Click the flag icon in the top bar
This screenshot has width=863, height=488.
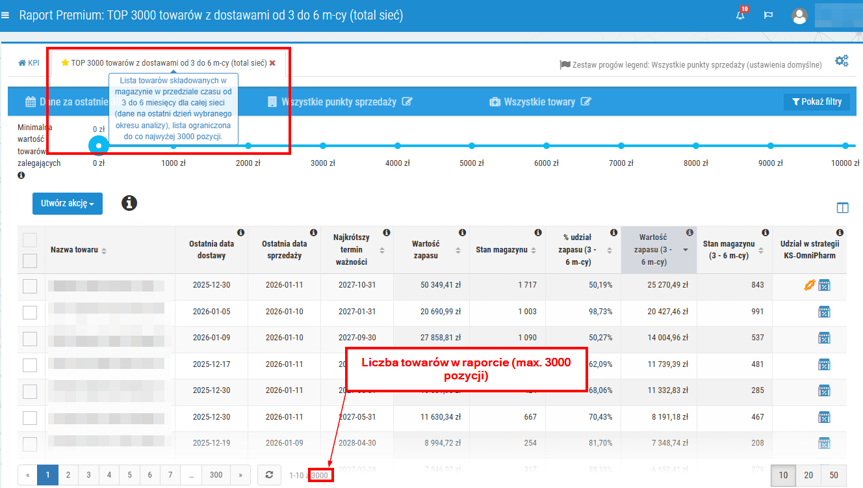pyautogui.click(x=768, y=16)
